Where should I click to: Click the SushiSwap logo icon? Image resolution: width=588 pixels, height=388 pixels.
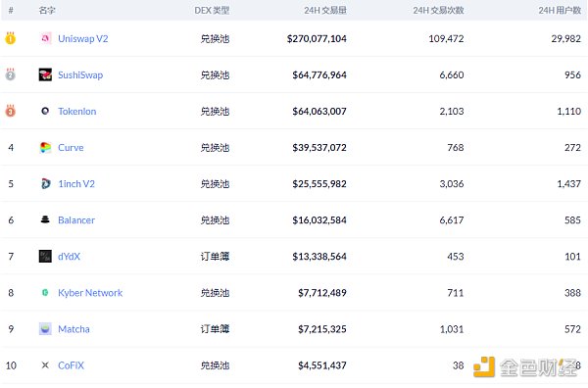pos(45,74)
